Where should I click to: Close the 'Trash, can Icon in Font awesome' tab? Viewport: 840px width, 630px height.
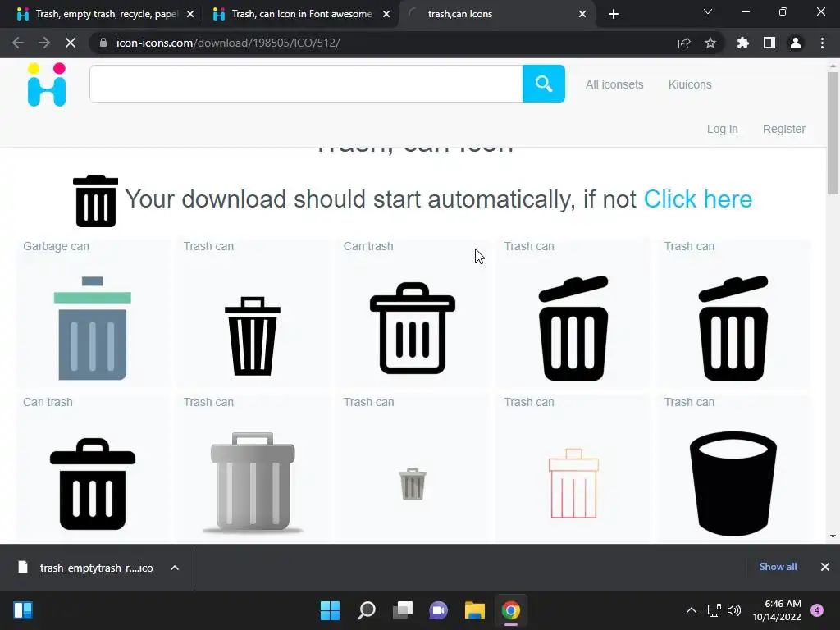tap(386, 14)
